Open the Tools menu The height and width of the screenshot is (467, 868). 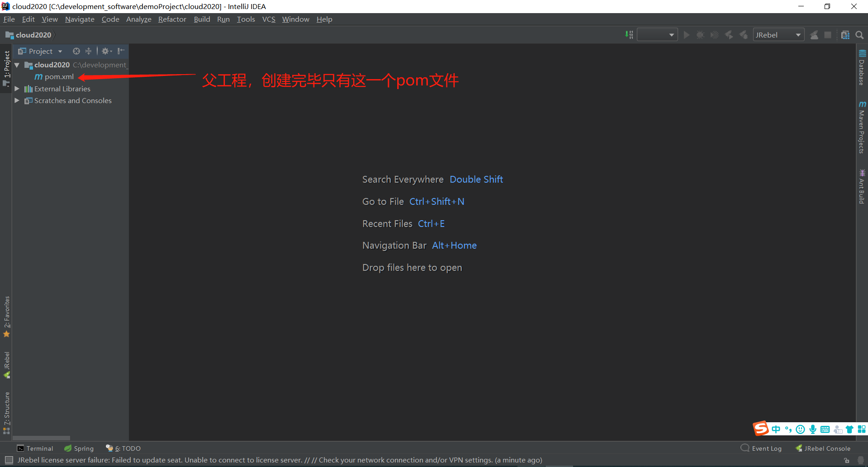pyautogui.click(x=246, y=19)
